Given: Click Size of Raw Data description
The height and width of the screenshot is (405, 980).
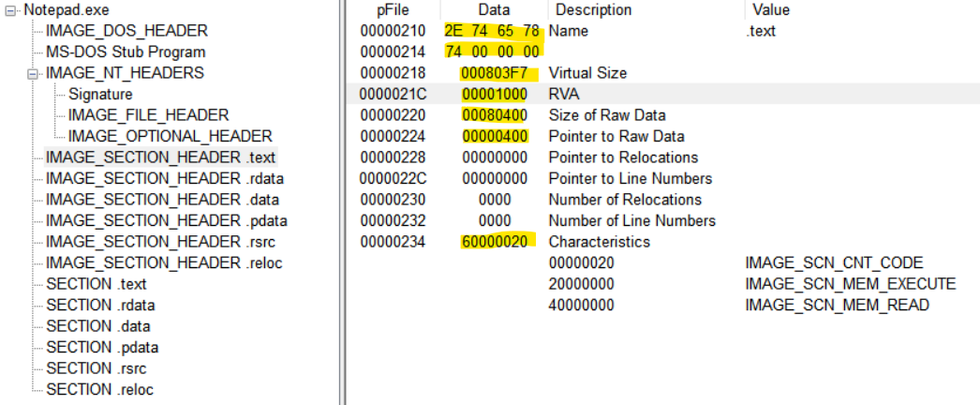Looking at the screenshot, I should [607, 115].
